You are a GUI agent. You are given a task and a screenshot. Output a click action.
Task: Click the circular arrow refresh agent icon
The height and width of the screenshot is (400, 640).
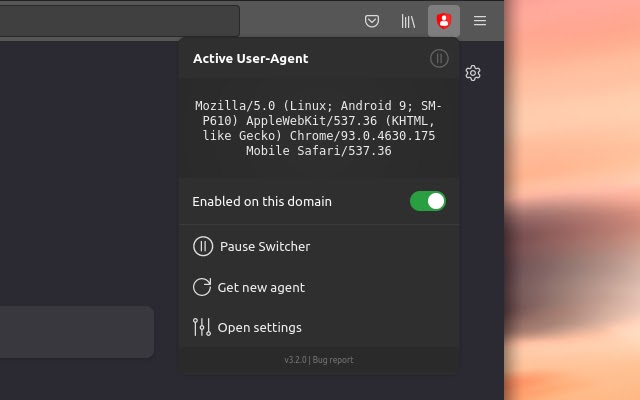(x=202, y=287)
